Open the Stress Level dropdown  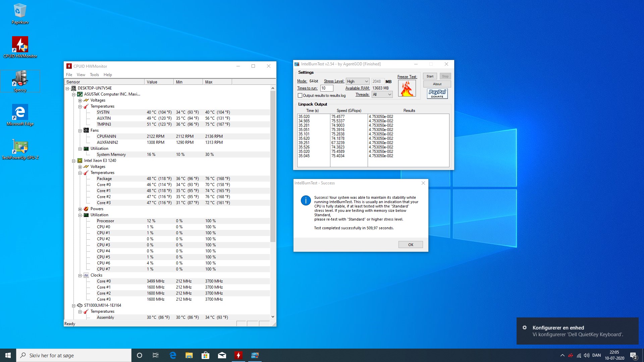(358, 81)
